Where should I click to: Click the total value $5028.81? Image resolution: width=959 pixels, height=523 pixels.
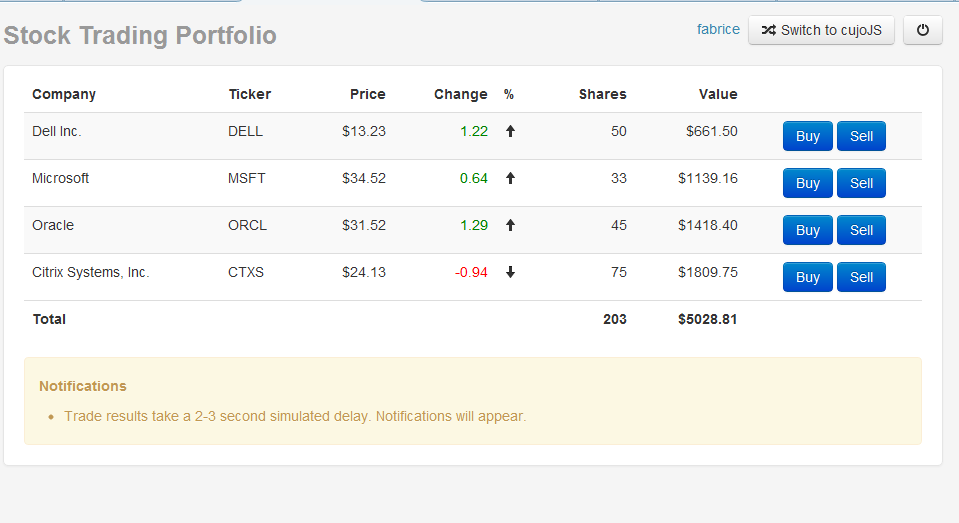click(708, 319)
